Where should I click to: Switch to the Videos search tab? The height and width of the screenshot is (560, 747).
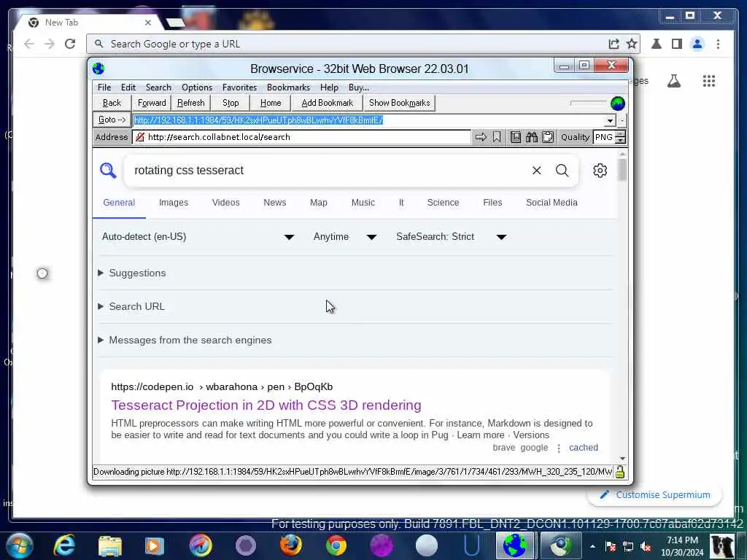(x=226, y=203)
